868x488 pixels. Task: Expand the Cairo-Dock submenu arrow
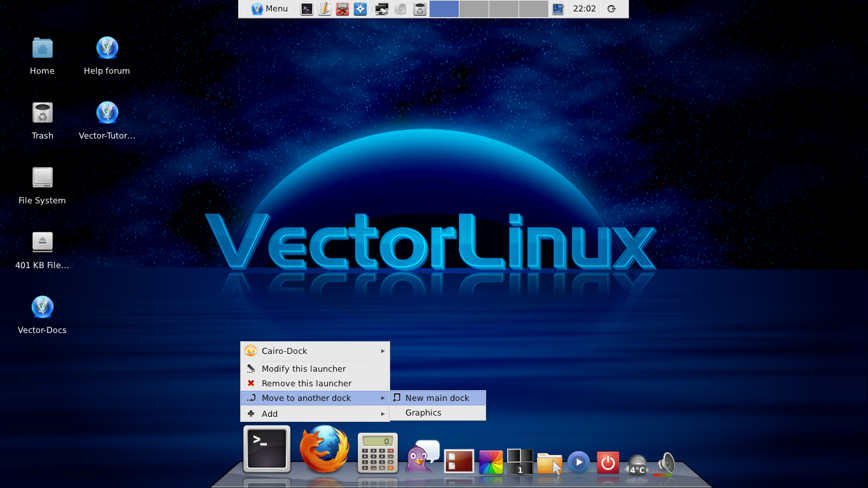[383, 351]
